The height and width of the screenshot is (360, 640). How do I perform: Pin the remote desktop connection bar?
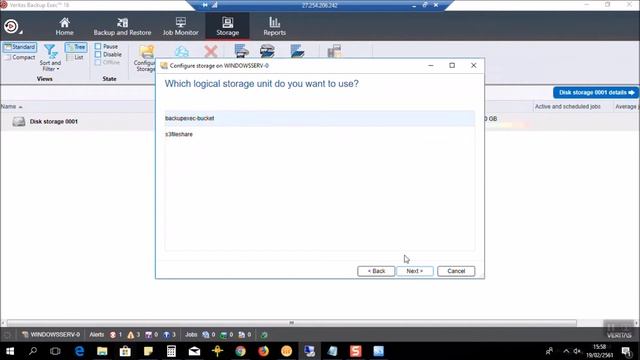204,5
